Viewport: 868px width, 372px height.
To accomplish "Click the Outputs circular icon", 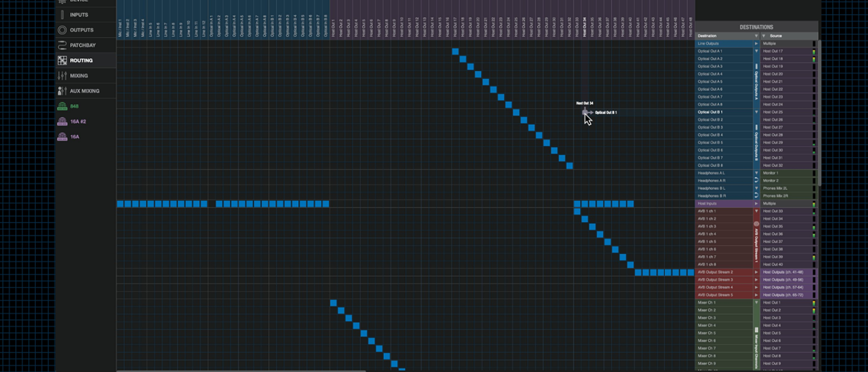I will [x=62, y=30].
